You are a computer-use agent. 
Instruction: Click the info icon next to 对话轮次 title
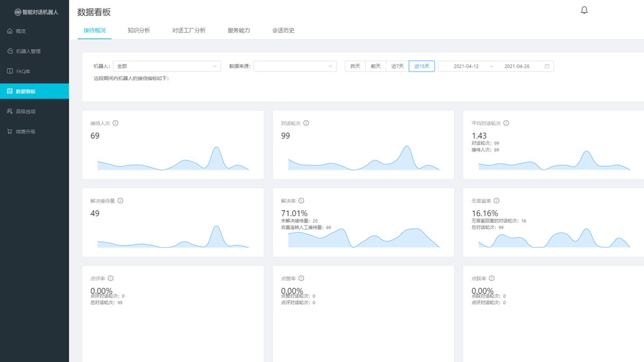tap(306, 123)
